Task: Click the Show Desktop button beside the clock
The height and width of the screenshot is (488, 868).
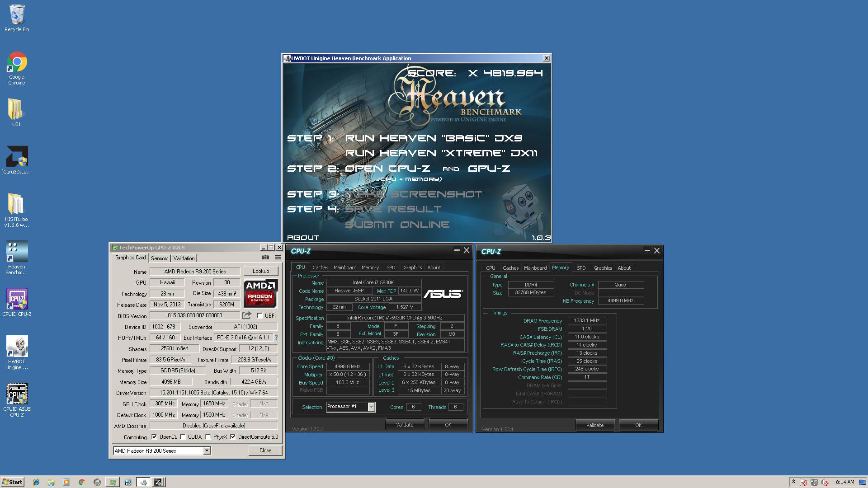Action: (863, 482)
